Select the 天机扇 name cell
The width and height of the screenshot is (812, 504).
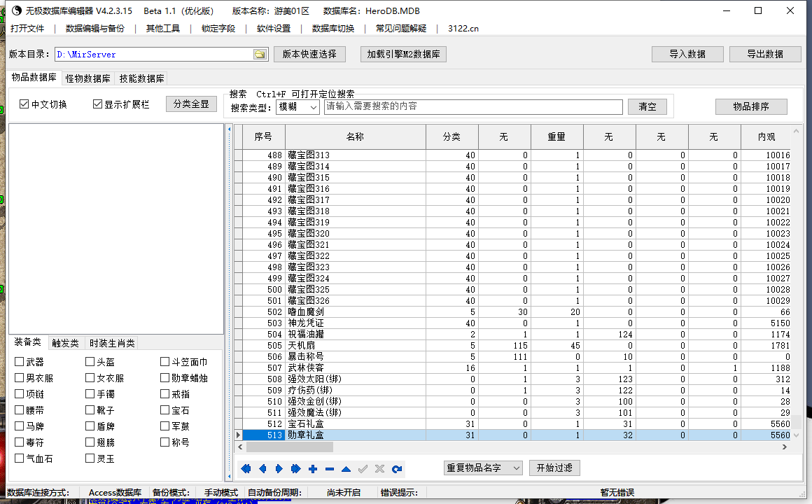(x=356, y=346)
